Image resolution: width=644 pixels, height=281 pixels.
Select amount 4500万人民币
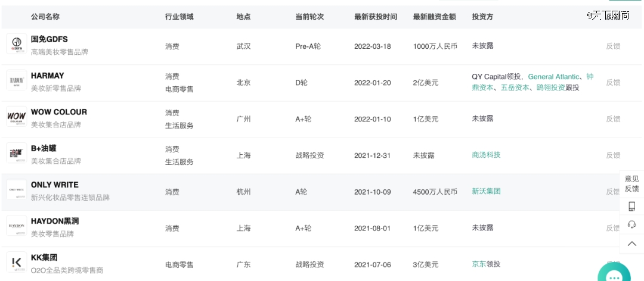435,192
